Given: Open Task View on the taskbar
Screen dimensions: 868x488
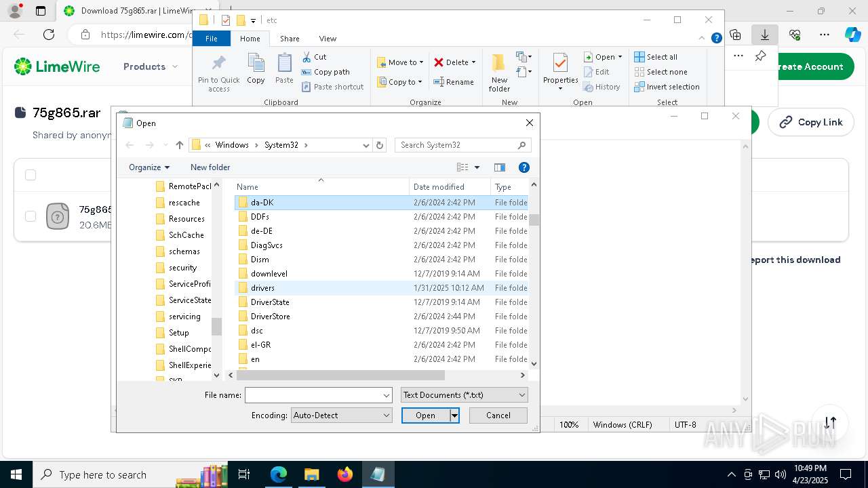Looking at the screenshot, I should (244, 474).
